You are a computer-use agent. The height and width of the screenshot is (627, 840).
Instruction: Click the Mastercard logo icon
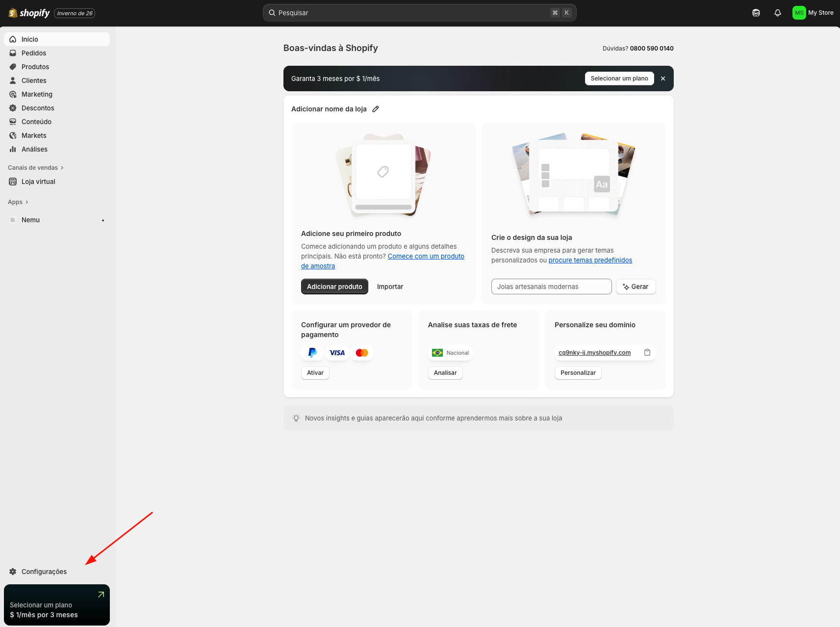pyautogui.click(x=362, y=353)
